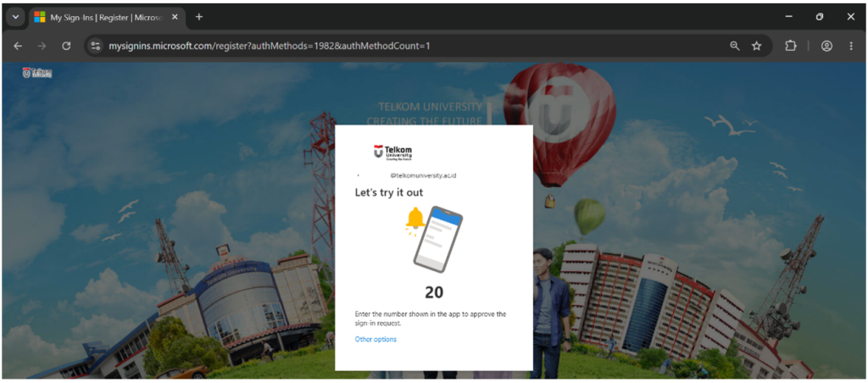
Task: Open the tab search dropdown arrow
Action: 15,17
